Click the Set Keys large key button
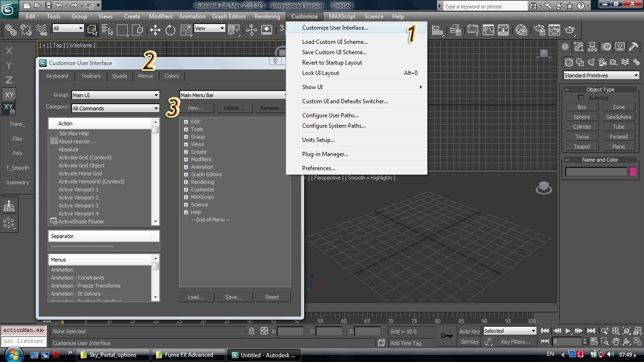 (447, 336)
